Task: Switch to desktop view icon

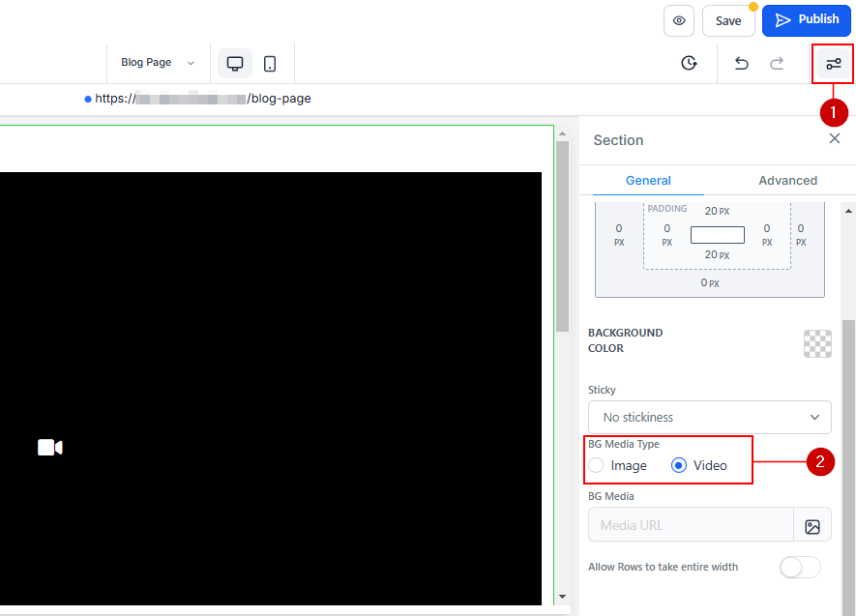Action: point(235,64)
